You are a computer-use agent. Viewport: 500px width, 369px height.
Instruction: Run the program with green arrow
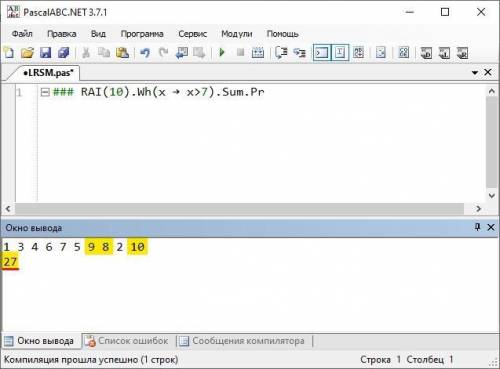[x=222, y=53]
